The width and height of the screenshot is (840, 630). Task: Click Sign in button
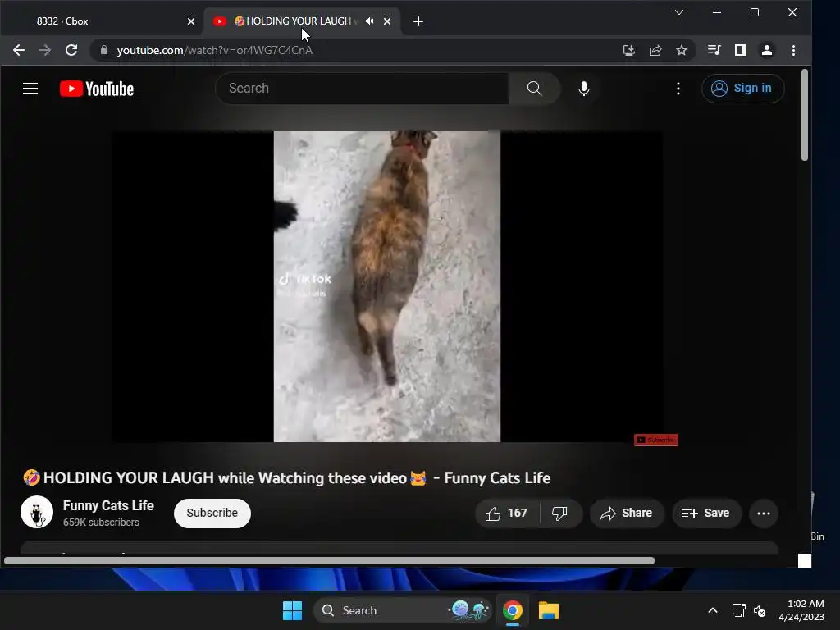[742, 89]
